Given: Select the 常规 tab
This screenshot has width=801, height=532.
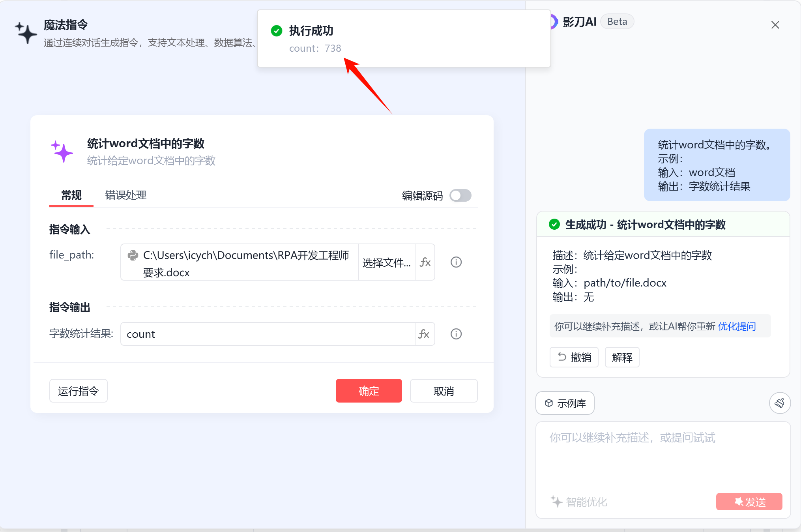Looking at the screenshot, I should tap(71, 195).
